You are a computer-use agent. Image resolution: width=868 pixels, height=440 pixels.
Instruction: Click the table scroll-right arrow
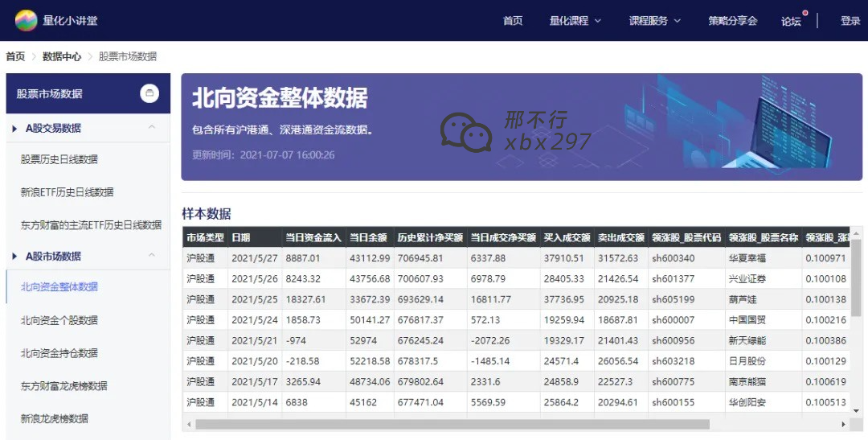pyautogui.click(x=844, y=425)
